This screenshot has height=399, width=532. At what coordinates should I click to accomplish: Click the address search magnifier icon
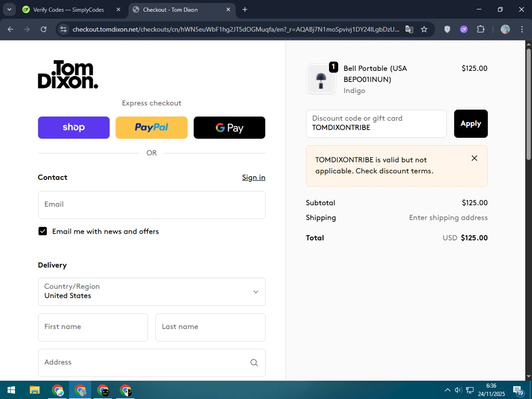click(x=254, y=362)
